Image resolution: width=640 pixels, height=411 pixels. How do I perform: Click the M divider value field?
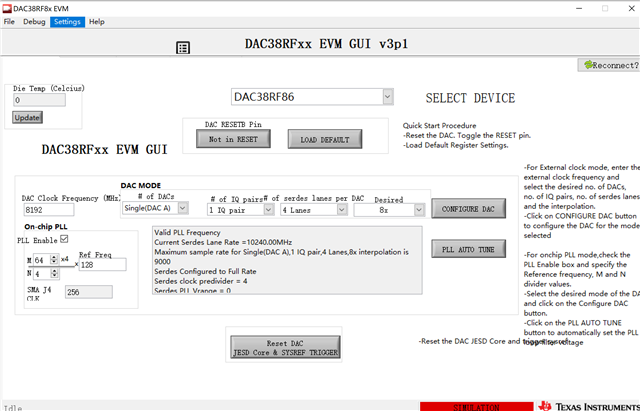coord(41,260)
